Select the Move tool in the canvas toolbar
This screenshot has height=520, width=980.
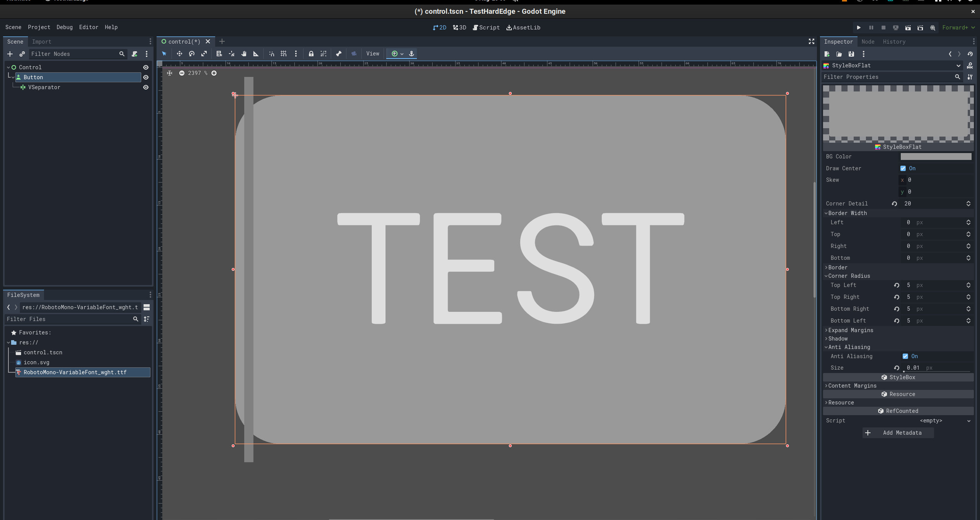179,54
